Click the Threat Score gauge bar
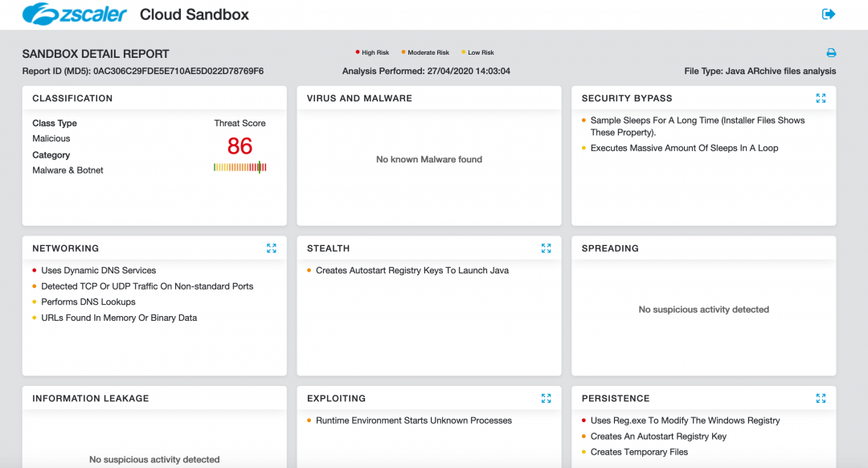 240,167
